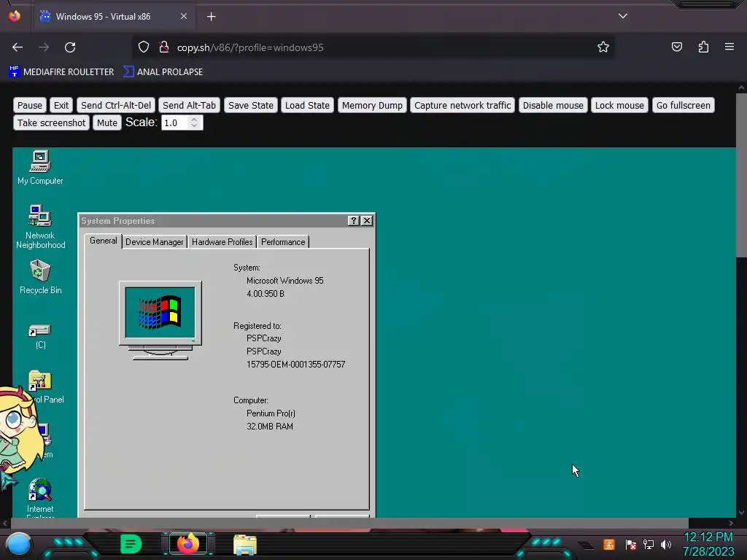Click the Help question mark button in System Properties
This screenshot has width=747, height=560.
(353, 220)
